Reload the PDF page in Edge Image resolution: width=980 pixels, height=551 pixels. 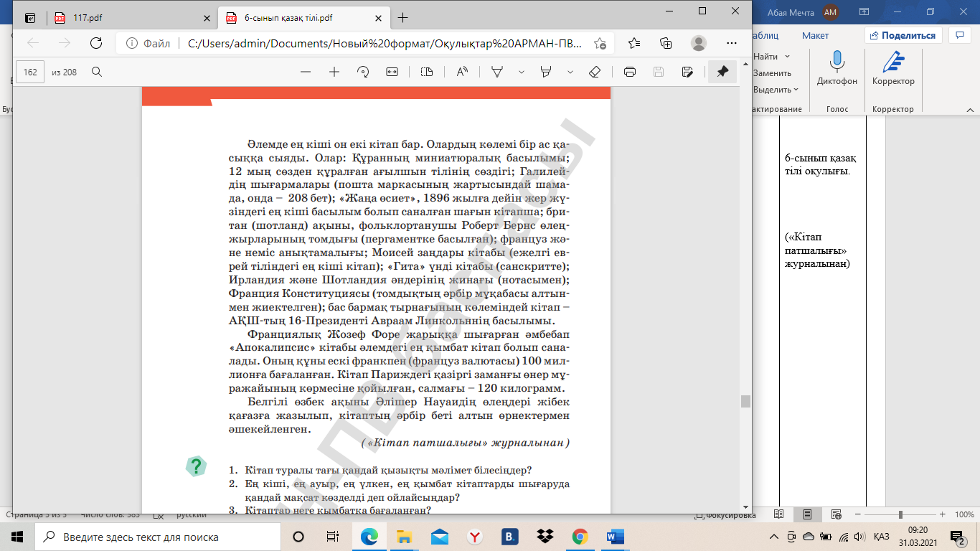click(96, 43)
